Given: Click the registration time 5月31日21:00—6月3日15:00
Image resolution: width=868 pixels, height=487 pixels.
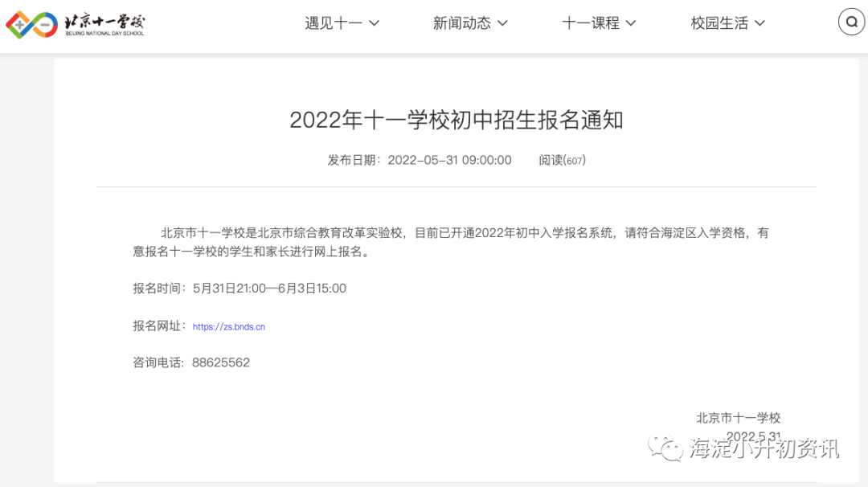Looking at the screenshot, I should (269, 289).
